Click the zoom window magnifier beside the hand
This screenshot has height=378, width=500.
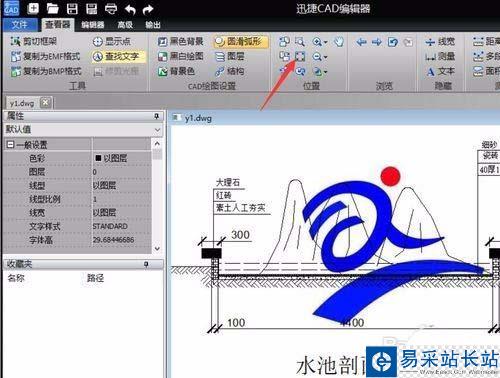pyautogui.click(x=300, y=42)
